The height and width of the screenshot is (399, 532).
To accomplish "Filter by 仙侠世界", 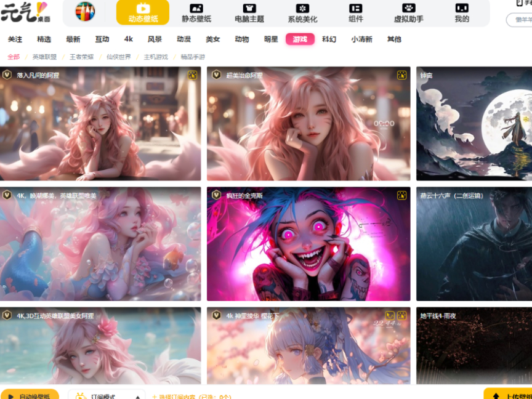I will click(119, 57).
